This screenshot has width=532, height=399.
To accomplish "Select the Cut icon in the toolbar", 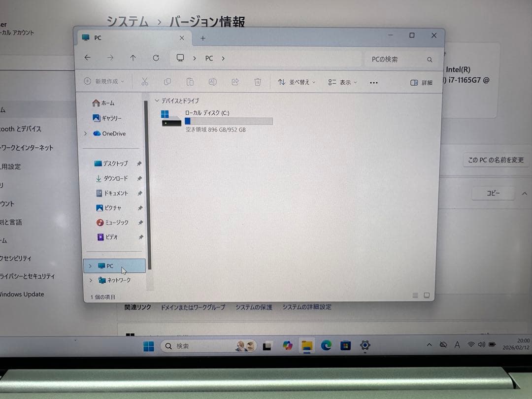I will tap(145, 82).
